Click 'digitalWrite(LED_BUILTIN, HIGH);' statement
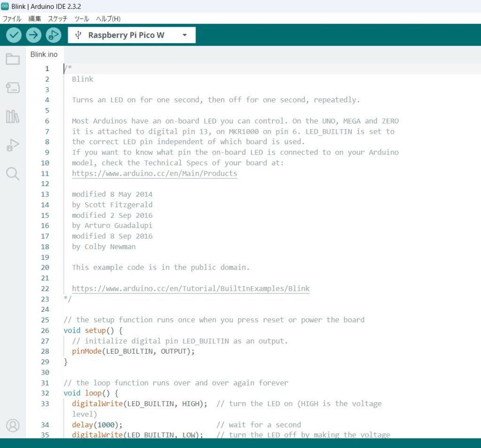Image resolution: width=481 pixels, height=448 pixels. [140, 404]
